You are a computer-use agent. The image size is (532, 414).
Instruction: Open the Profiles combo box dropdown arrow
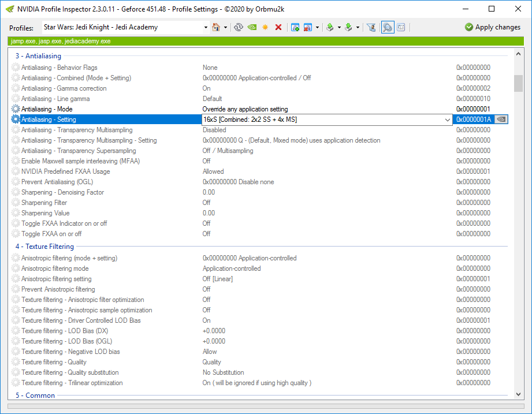[x=206, y=28]
